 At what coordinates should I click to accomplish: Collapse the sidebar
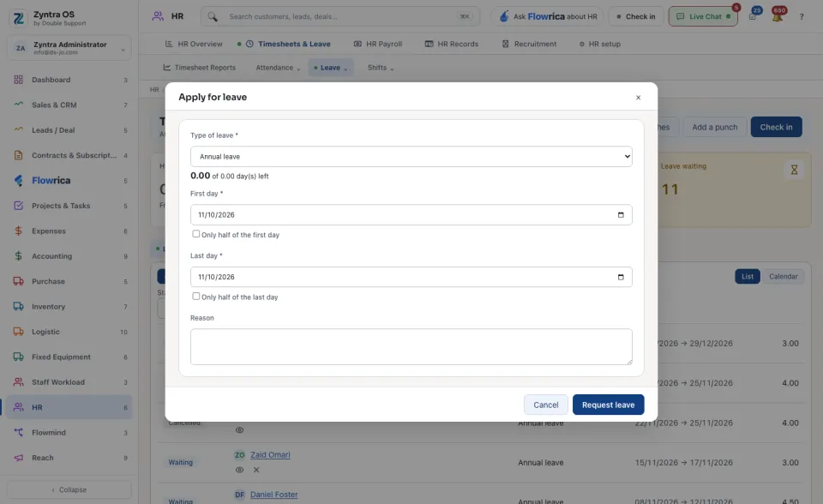tap(69, 489)
